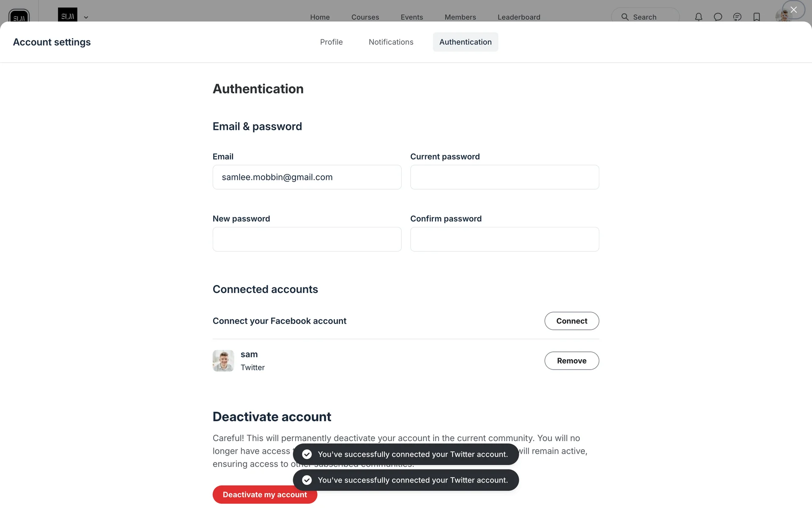This screenshot has height=508, width=812.
Task: Open the chat threads icon
Action: (x=737, y=17)
